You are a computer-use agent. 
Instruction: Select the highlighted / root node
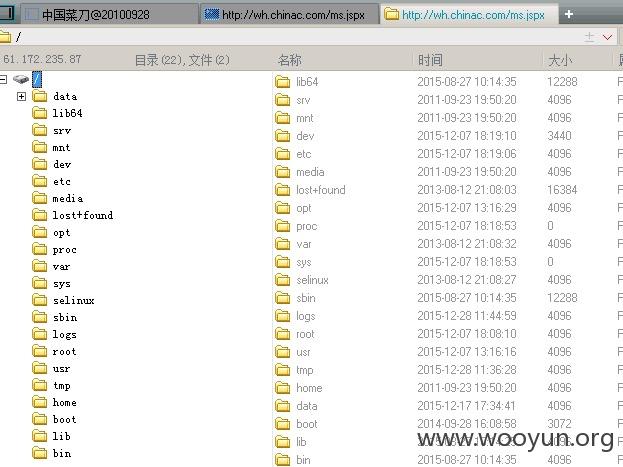pos(37,79)
